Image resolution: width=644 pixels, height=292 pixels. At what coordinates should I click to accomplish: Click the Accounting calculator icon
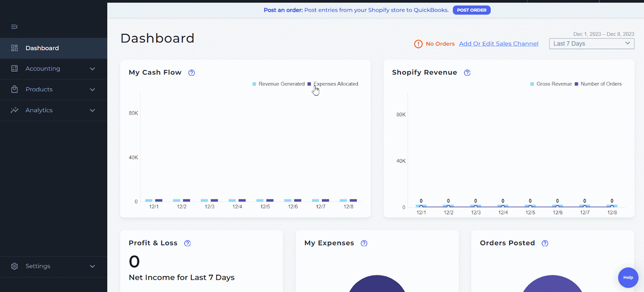(14, 68)
